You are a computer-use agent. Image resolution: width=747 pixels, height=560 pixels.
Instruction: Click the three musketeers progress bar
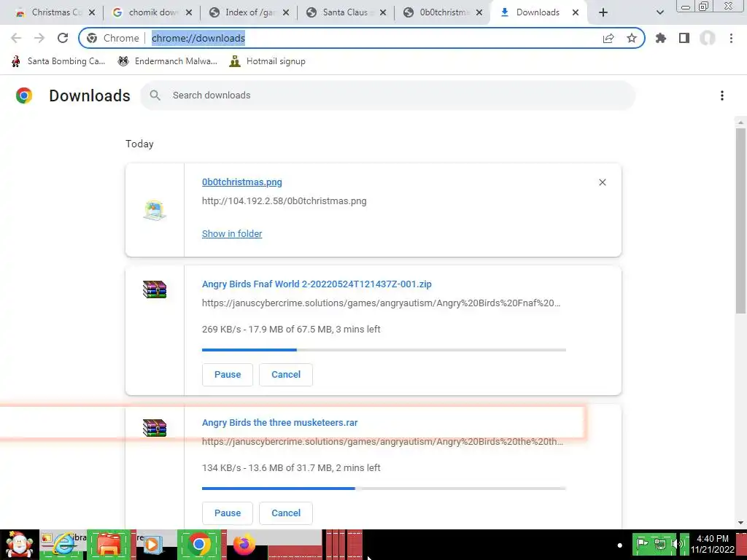coord(384,489)
